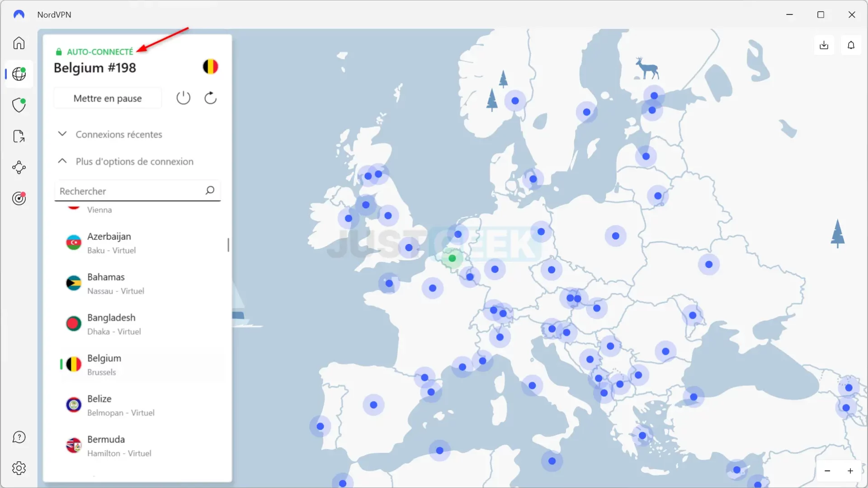Click the Bahamas flag icon
The height and width of the screenshot is (488, 868).
tap(74, 283)
